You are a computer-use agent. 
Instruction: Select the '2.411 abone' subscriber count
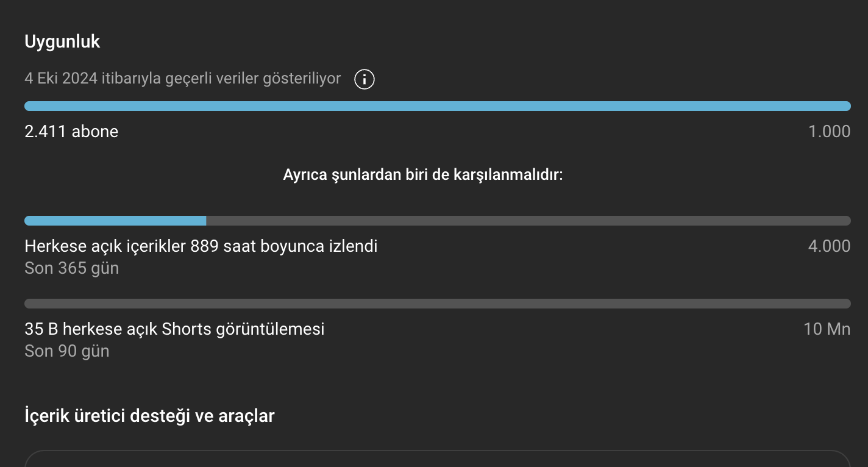point(71,131)
